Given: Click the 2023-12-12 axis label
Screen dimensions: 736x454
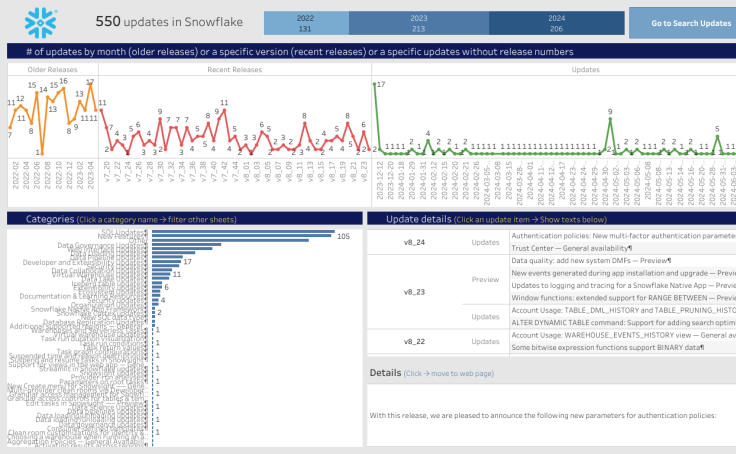Looking at the screenshot, I should tap(380, 180).
